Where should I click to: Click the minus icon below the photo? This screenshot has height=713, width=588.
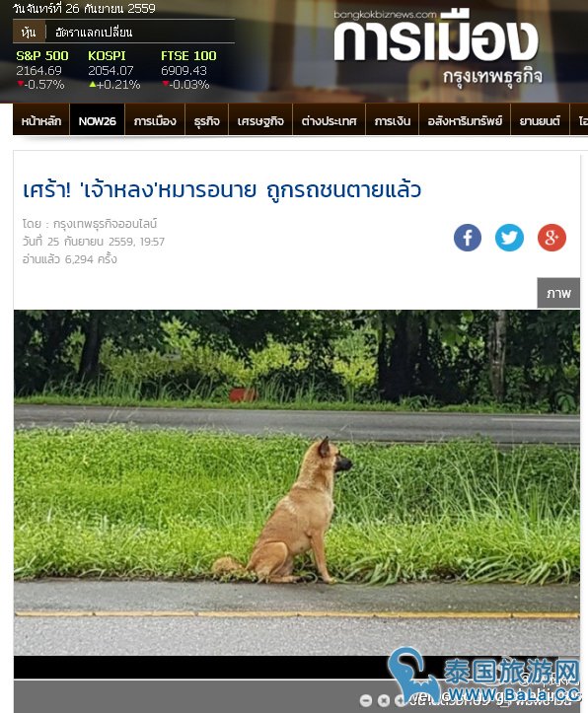pos(366,700)
